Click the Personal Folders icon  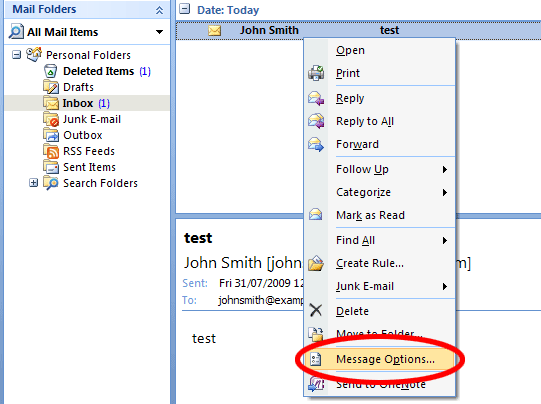click(x=34, y=55)
